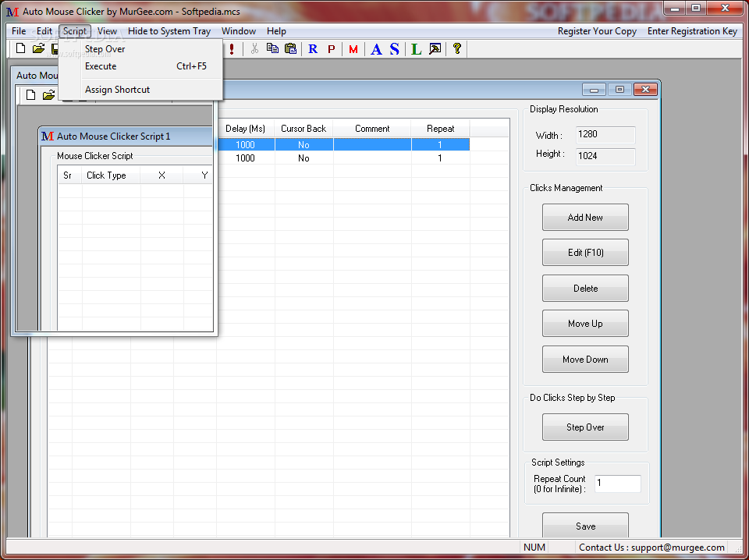Click the Edit (F10) button
This screenshot has width=749, height=560.
[585, 253]
